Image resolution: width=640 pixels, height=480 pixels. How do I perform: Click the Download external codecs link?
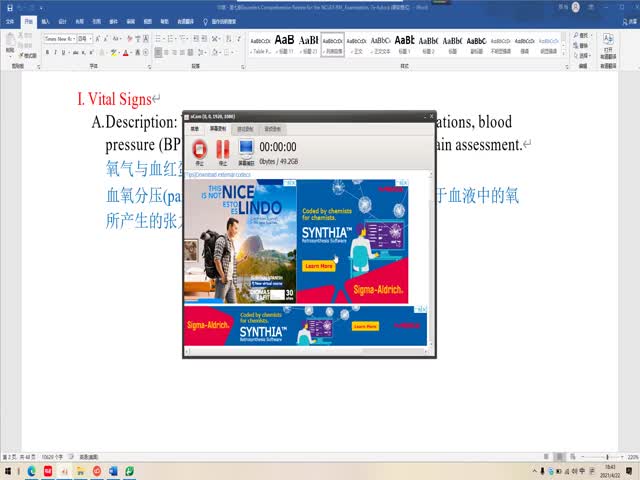218,174
